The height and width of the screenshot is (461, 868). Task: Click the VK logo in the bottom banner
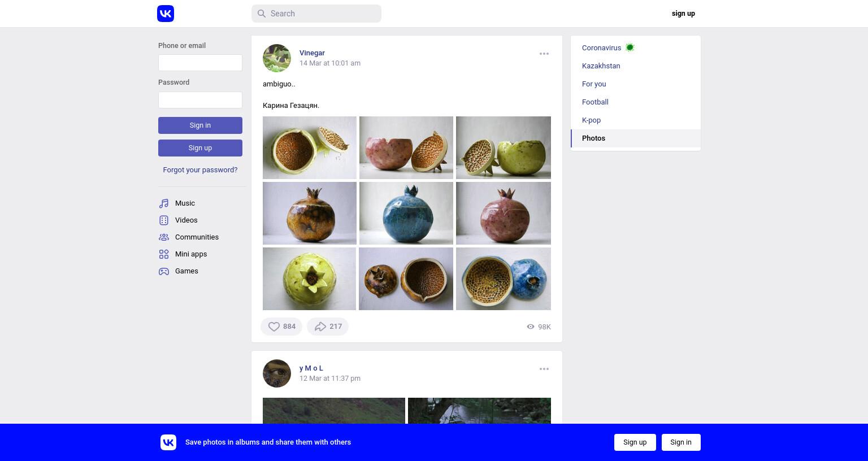[168, 442]
